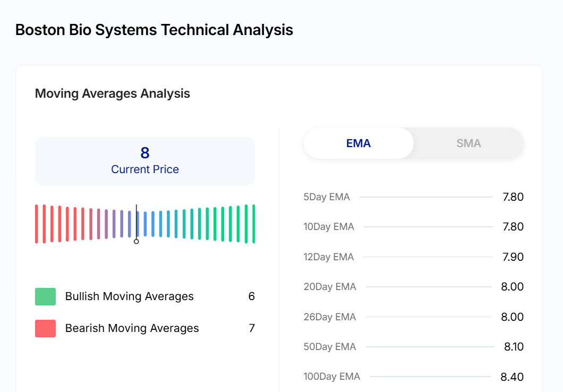Click the Current Price box
The image size is (563, 392).
pyautogui.click(x=144, y=161)
